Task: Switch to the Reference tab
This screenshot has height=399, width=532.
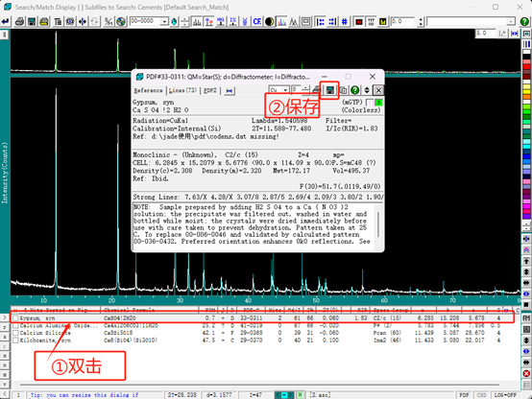Action: [148, 90]
